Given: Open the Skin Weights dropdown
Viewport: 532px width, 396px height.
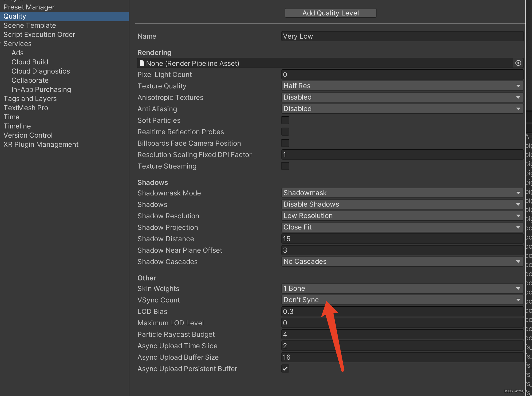Looking at the screenshot, I should coord(402,288).
